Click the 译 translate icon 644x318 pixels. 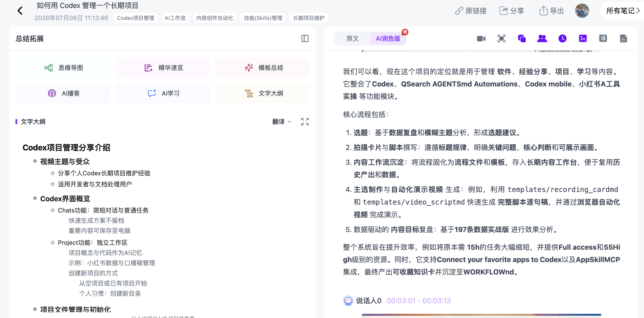pos(603,38)
